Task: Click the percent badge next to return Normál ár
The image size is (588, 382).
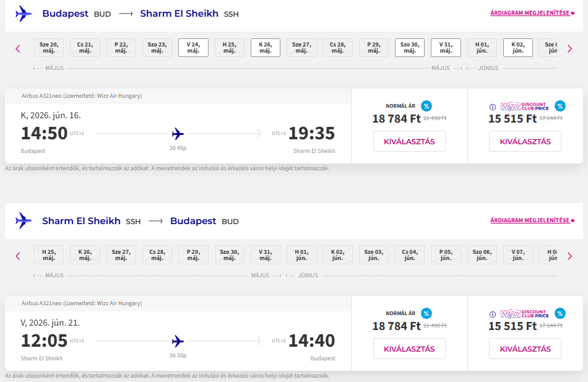Action: point(426,313)
